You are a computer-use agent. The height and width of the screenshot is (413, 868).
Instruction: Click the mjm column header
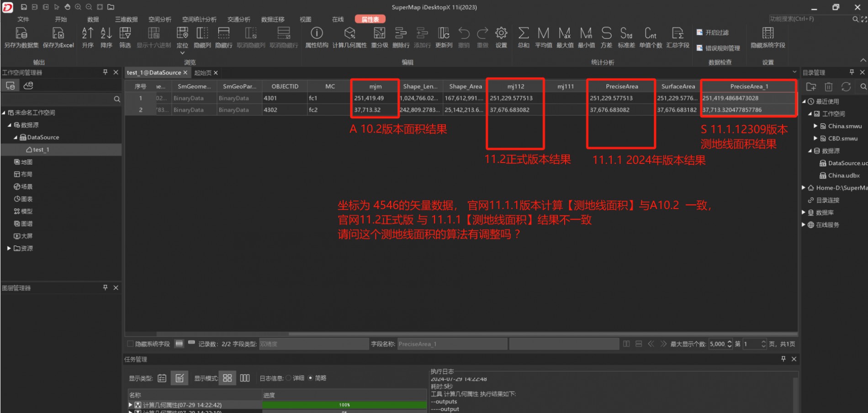coord(375,86)
